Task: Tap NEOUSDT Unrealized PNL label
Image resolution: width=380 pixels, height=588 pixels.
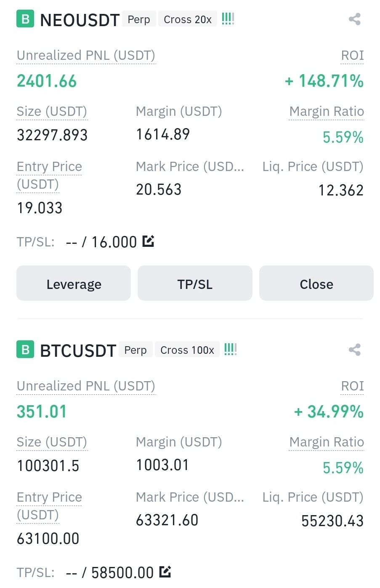Action: point(86,56)
